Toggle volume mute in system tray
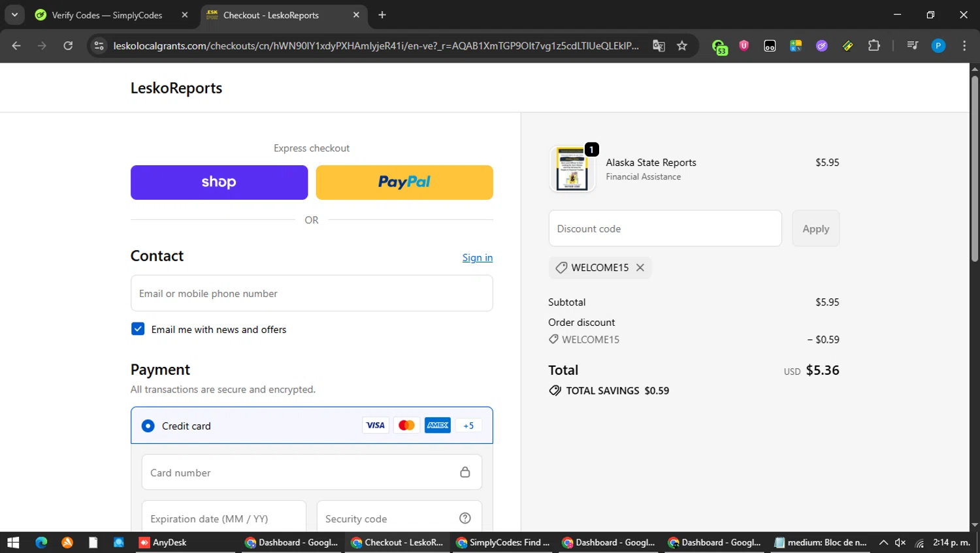This screenshot has width=980, height=553. (x=900, y=543)
